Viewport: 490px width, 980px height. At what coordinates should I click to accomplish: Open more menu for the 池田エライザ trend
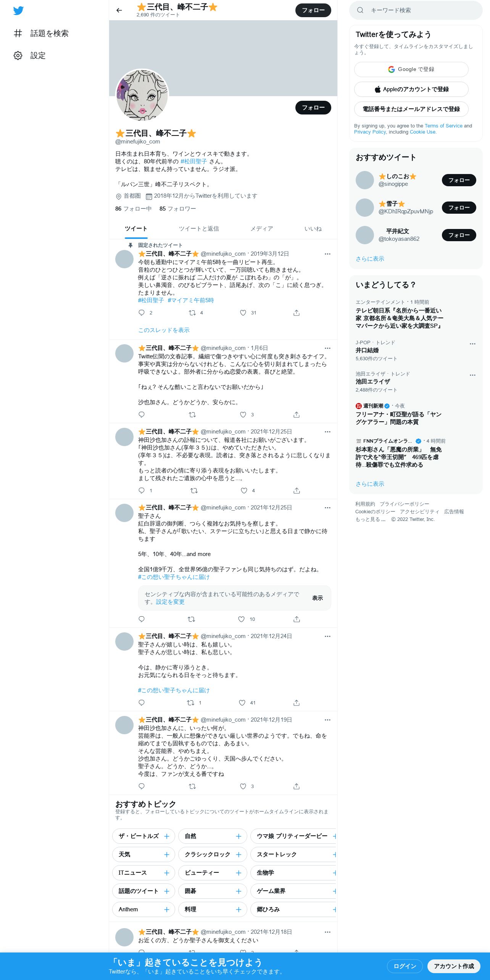(x=472, y=375)
